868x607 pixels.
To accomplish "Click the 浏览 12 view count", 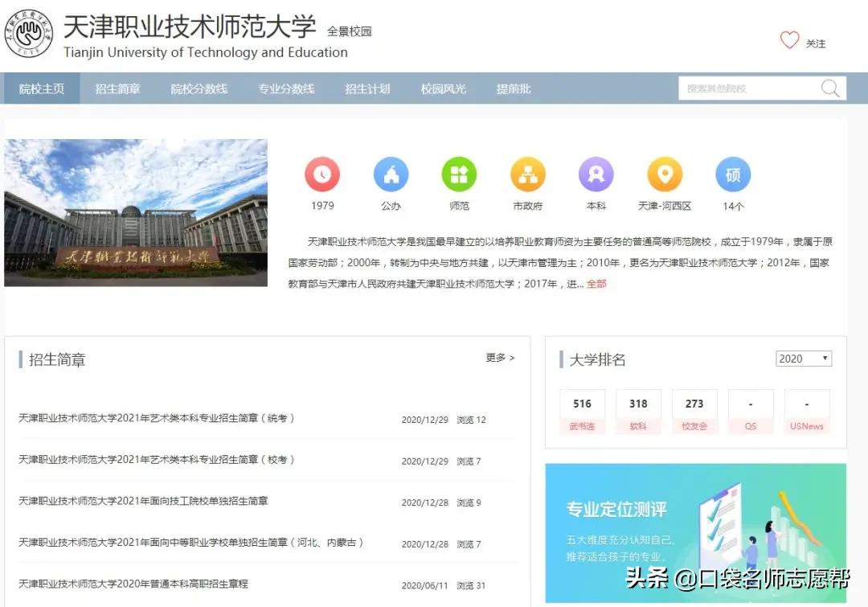I will click(x=471, y=420).
